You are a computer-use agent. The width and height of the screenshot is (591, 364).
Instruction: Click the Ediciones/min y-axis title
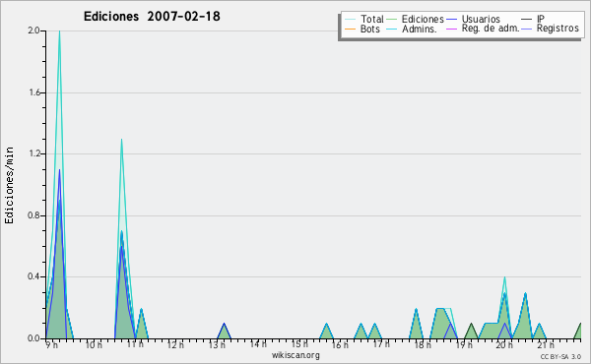point(9,185)
